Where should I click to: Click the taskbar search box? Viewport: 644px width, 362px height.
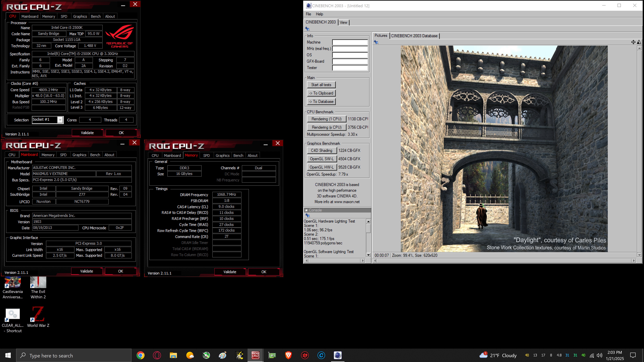click(74, 355)
